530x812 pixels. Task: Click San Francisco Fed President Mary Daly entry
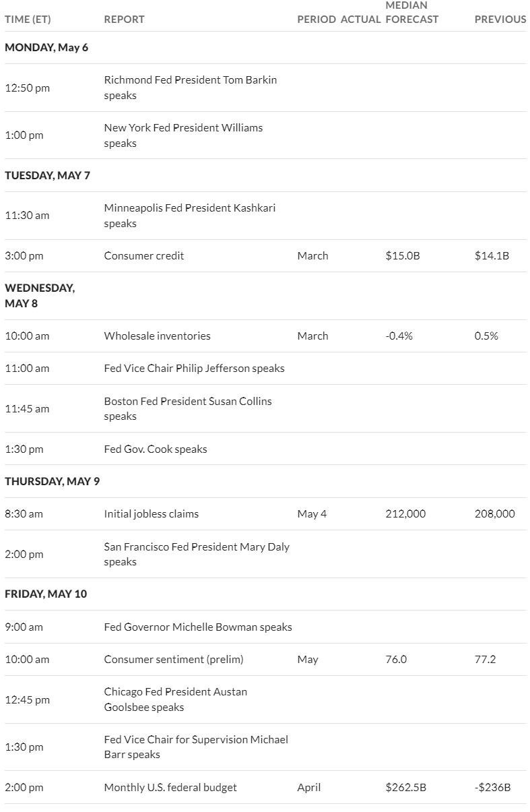click(197, 554)
